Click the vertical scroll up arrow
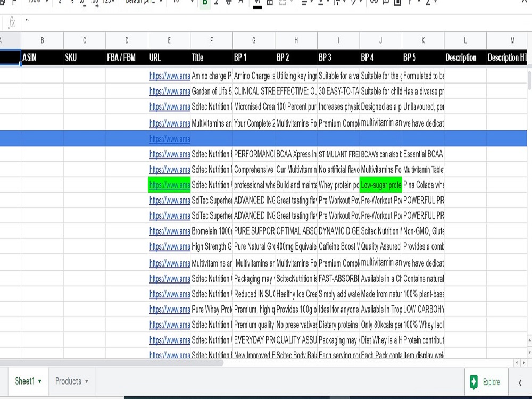 coord(529,339)
